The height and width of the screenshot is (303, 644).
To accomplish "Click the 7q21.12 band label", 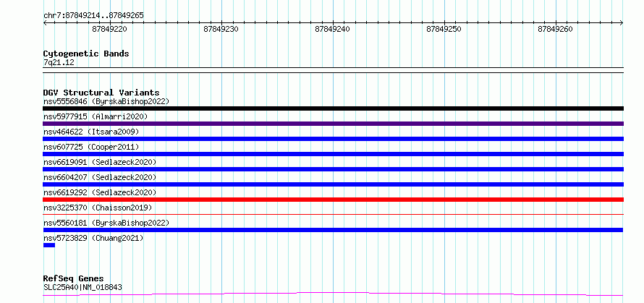I will [x=59, y=63].
